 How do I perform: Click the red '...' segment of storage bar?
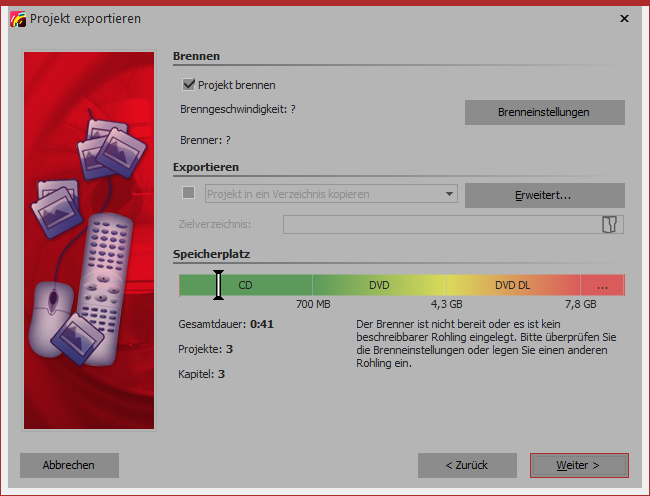(602, 285)
